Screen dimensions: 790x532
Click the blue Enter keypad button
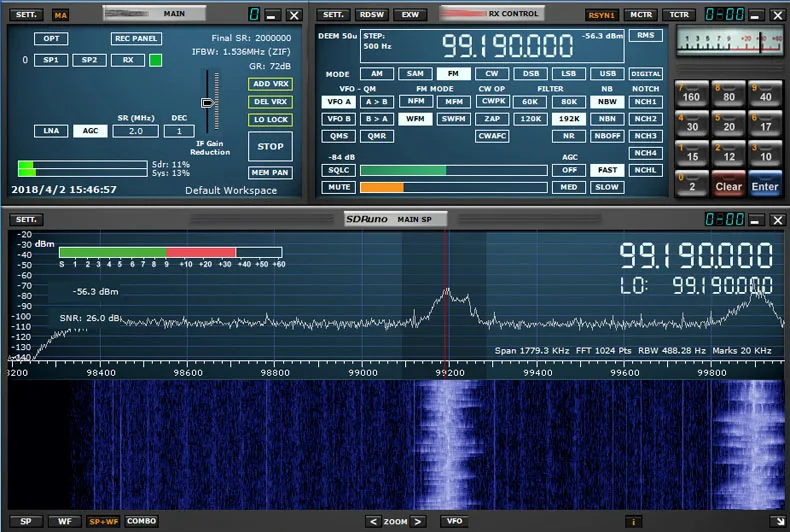pyautogui.click(x=765, y=183)
